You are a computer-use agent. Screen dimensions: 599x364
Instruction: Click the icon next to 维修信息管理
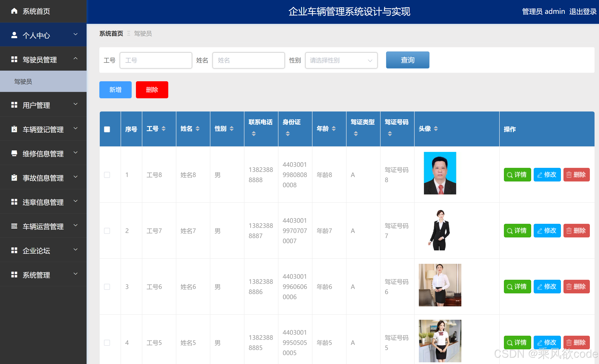pyautogui.click(x=14, y=153)
